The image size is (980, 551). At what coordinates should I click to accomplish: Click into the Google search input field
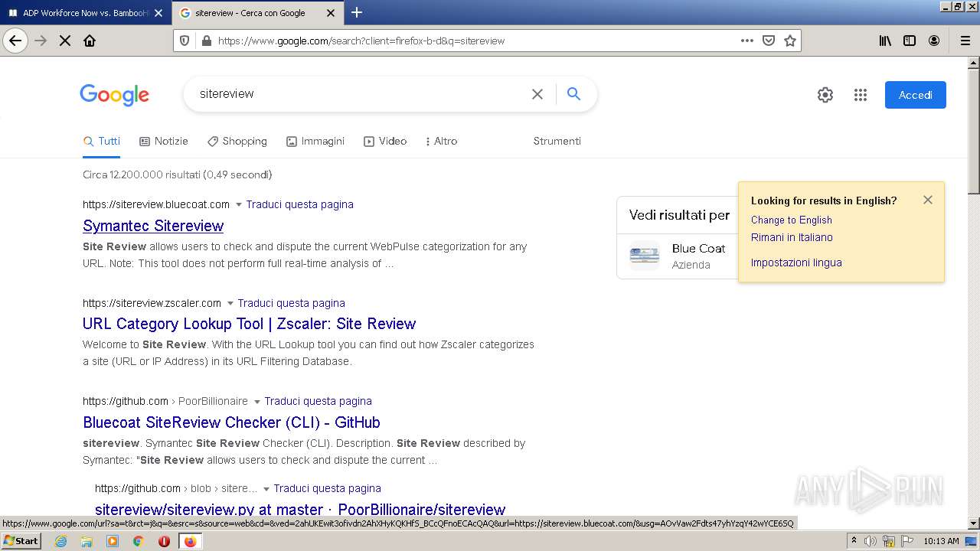click(x=360, y=94)
